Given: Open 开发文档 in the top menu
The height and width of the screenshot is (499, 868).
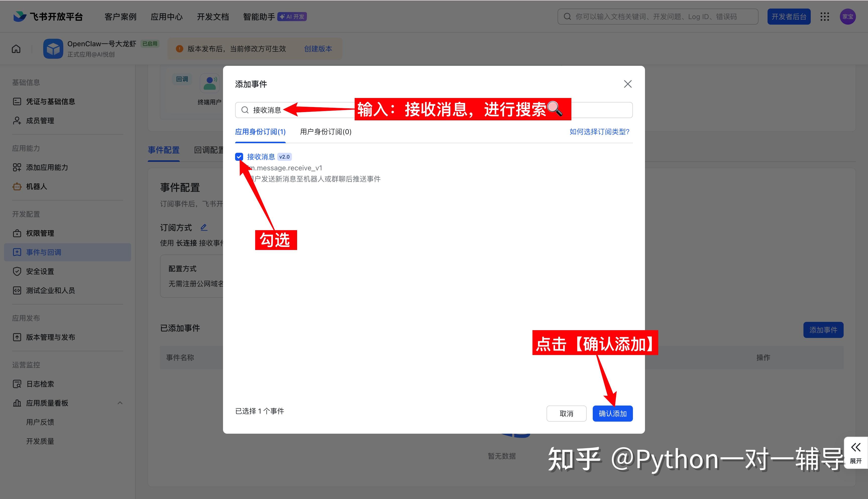Looking at the screenshot, I should (x=213, y=17).
